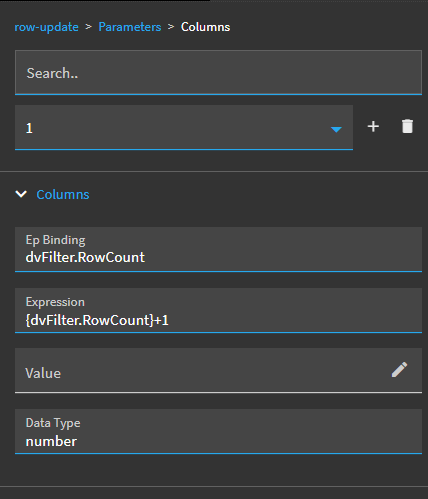The height and width of the screenshot is (499, 428).
Task: Open the column index dropdown arrow
Action: 336,129
